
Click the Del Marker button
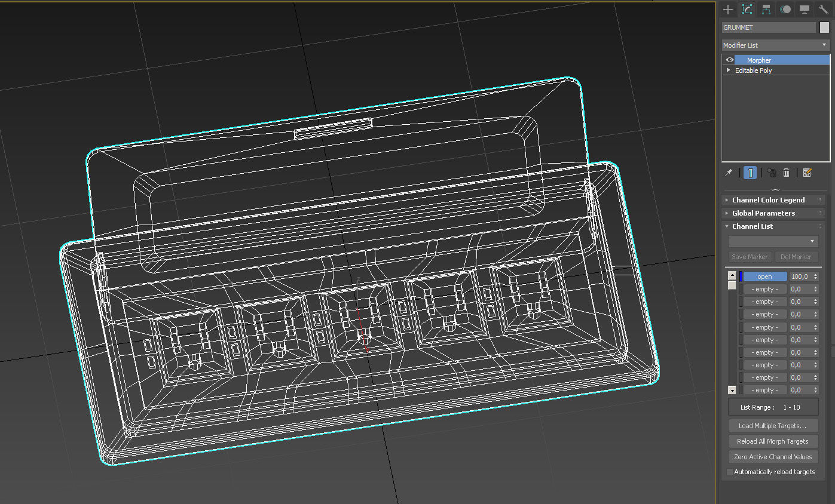pos(796,257)
